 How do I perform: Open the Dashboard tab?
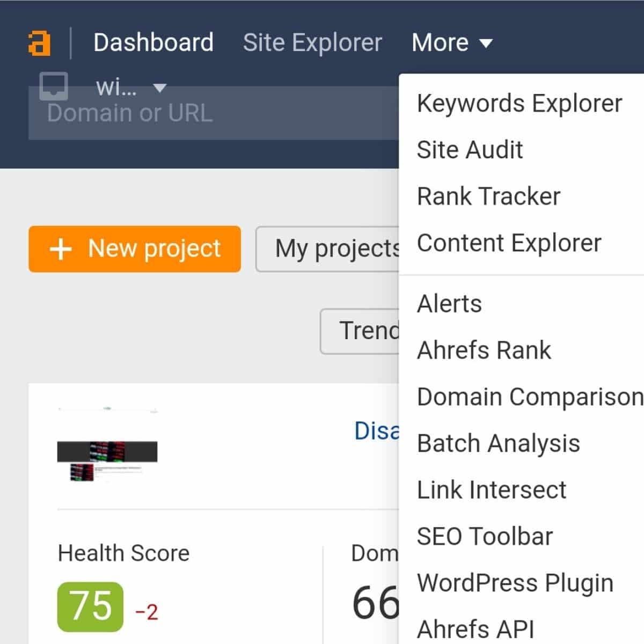point(153,43)
